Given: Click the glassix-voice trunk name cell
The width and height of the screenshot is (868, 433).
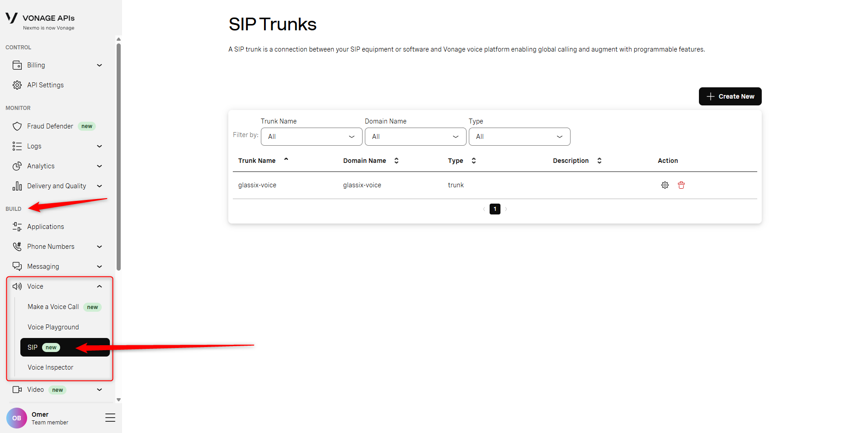Looking at the screenshot, I should 257,185.
